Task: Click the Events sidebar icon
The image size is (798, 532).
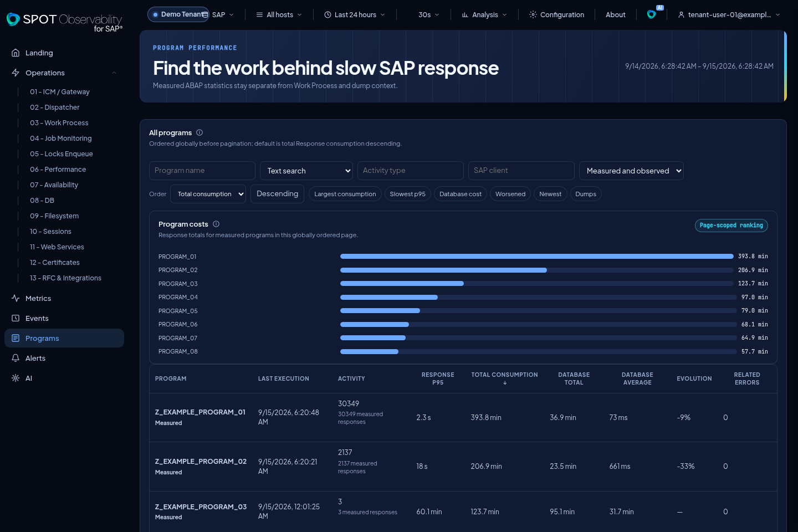Action: pos(16,318)
